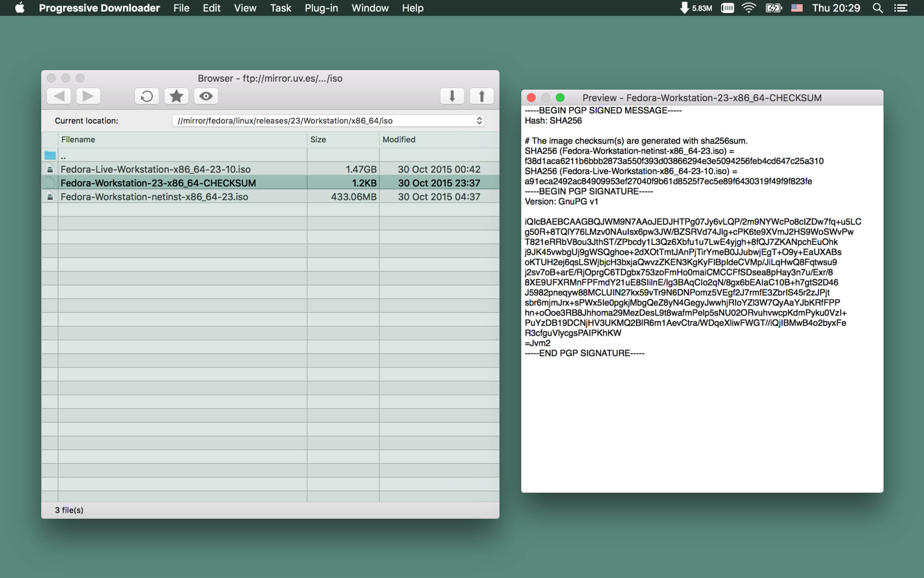Viewport: 924px width, 578px height.
Task: Upload a file with the up arrow button
Action: 481,96
